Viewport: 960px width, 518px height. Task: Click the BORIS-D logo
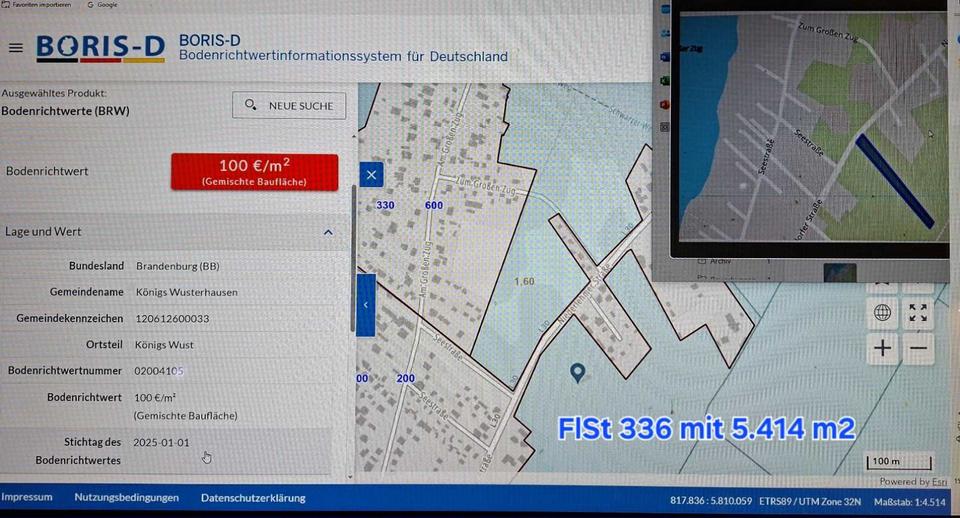[x=100, y=48]
